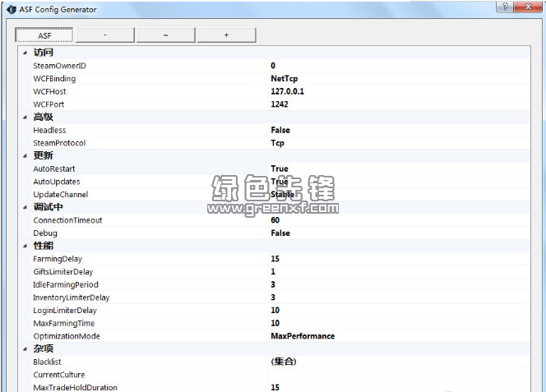This screenshot has height=392, width=546.
Task: Select the GiftsLimiterDelay property label
Action: coord(63,272)
